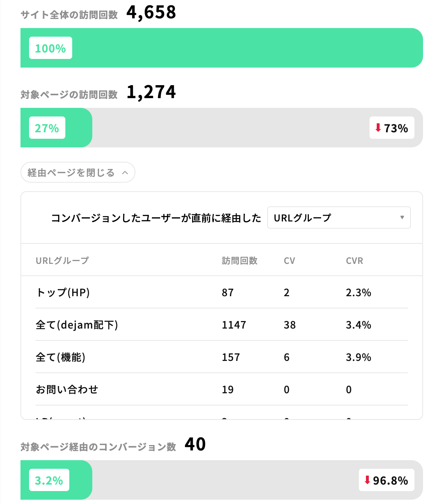The width and height of the screenshot is (441, 504).
Task: Click the 3.2% badge on conversion bar
Action: 49,480
